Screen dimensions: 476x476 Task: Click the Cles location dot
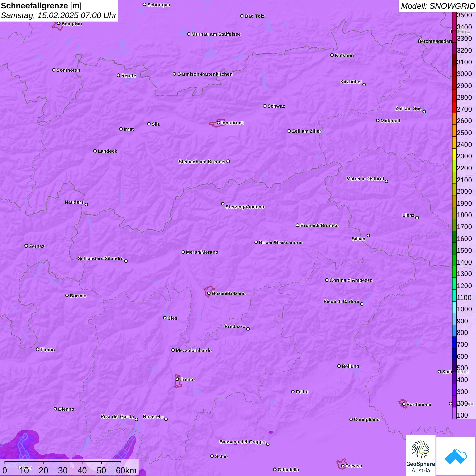click(x=165, y=318)
